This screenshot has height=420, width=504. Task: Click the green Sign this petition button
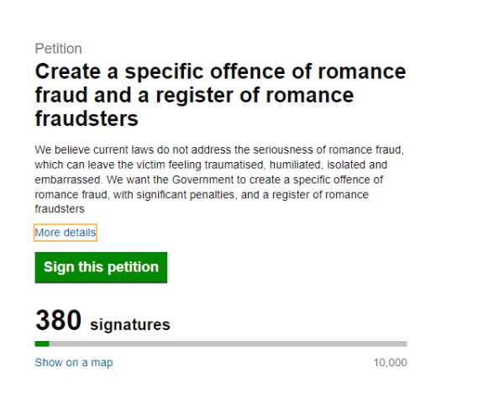[x=101, y=267]
